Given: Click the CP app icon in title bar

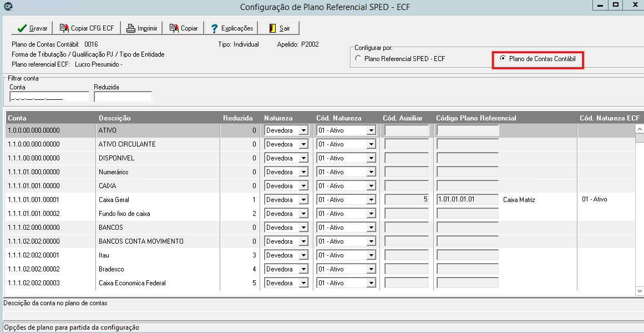Looking at the screenshot, I should pyautogui.click(x=7, y=6).
